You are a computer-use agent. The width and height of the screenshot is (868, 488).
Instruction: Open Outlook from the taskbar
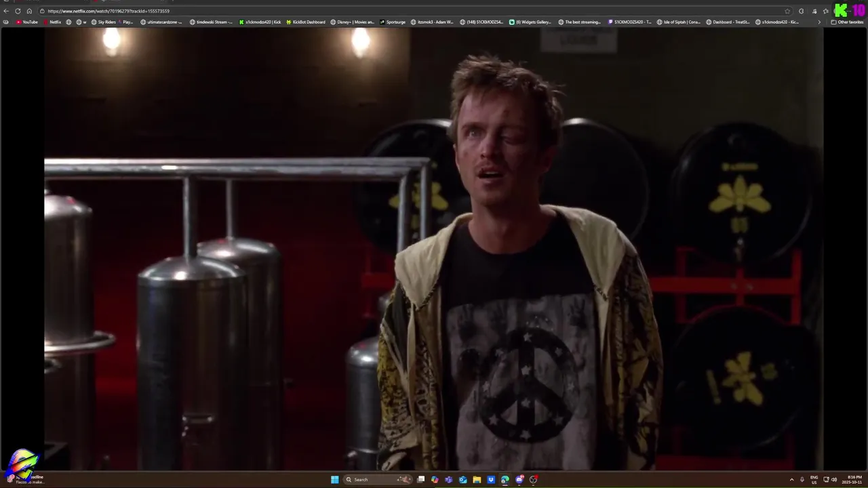[x=462, y=479]
